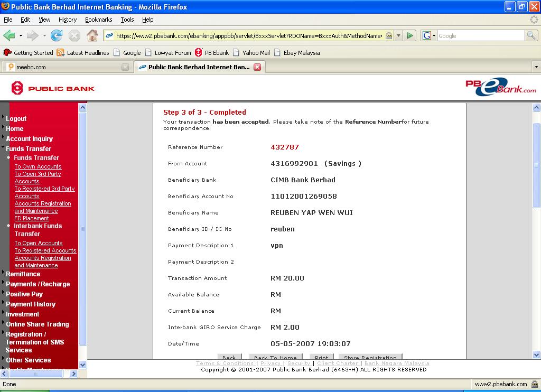Click FD Placement link
Viewport: 541px width, 392px height.
[x=31, y=218]
